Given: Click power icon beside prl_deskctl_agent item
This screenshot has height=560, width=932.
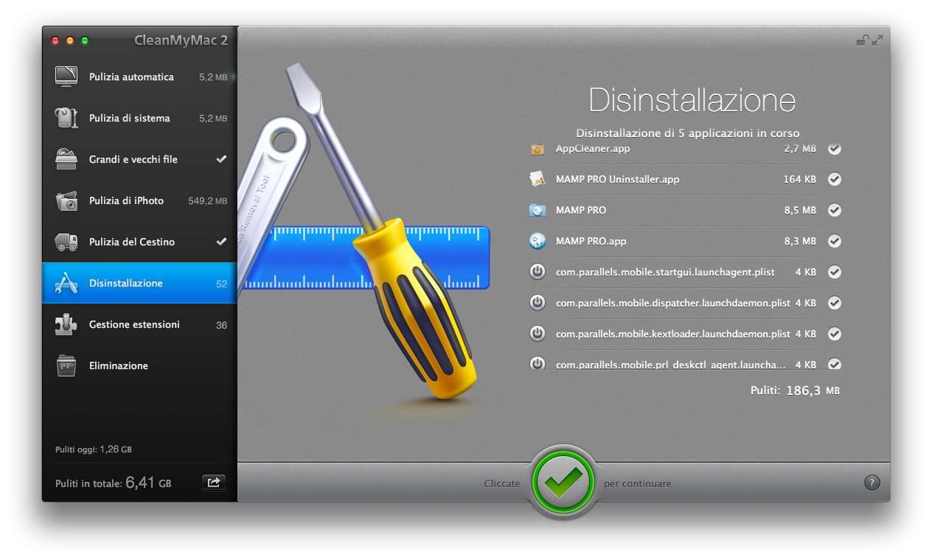Looking at the screenshot, I should click(x=538, y=363).
